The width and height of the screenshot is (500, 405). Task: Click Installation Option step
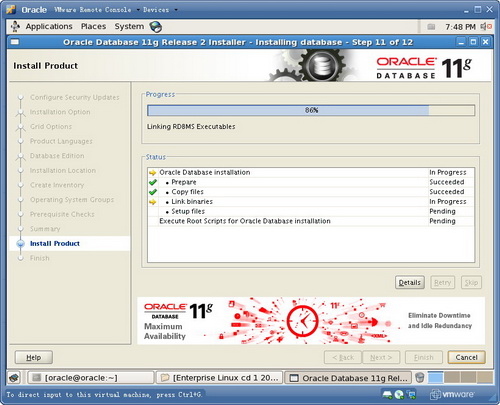pyautogui.click(x=60, y=112)
